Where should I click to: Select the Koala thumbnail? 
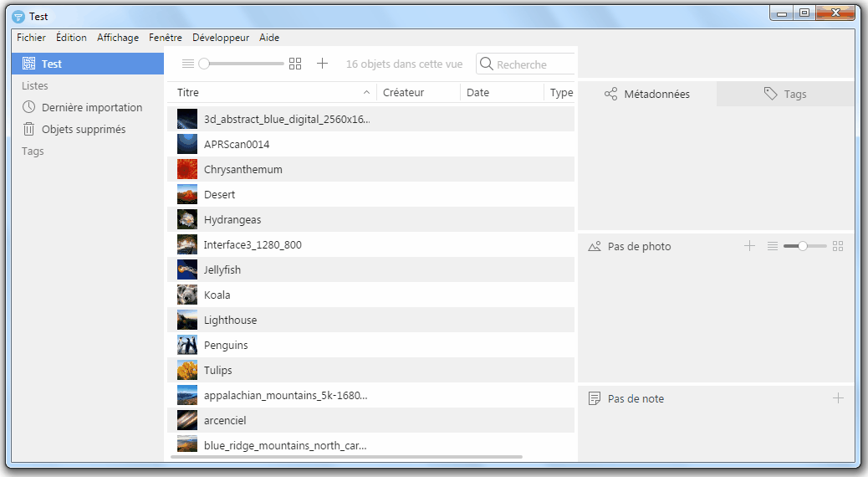pos(187,295)
